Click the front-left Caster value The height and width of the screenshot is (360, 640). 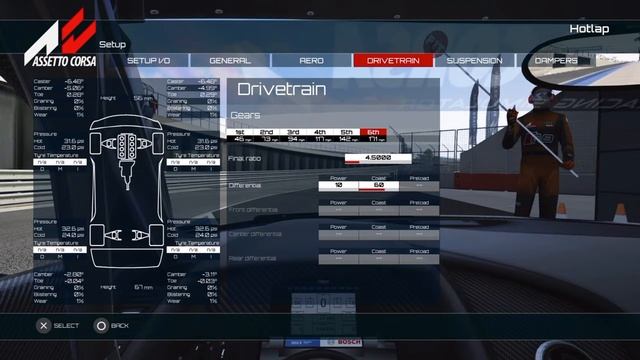[x=74, y=82]
